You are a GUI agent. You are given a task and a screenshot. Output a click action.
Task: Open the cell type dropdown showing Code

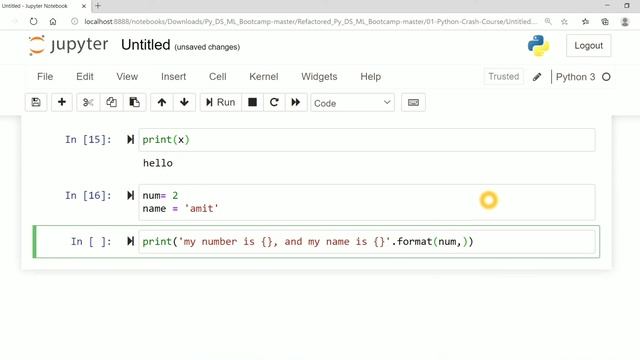[352, 103]
